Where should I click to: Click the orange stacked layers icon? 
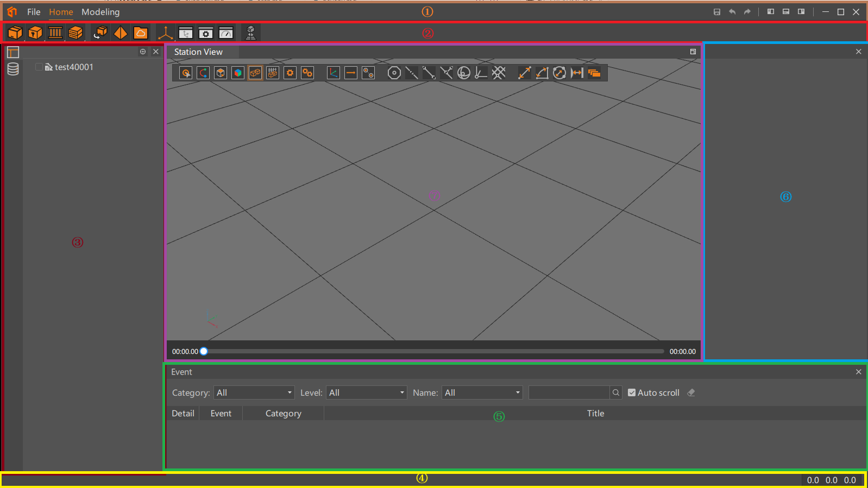pyautogui.click(x=594, y=73)
